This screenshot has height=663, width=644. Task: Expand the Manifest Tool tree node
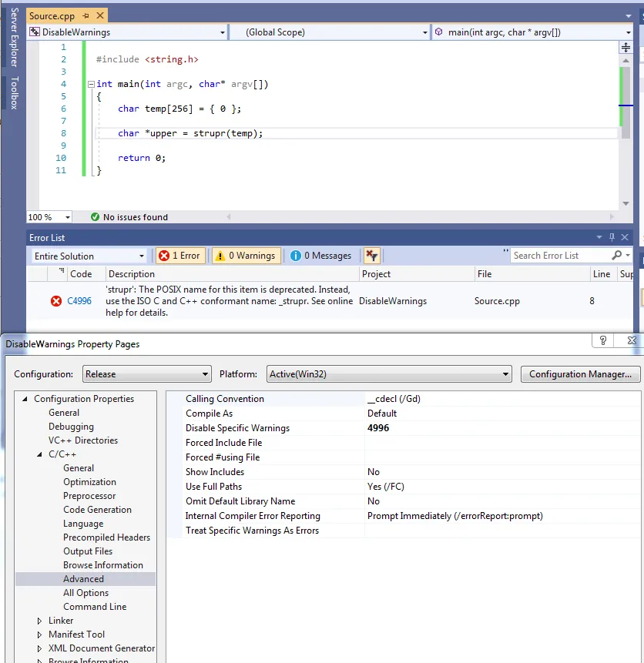point(39,635)
